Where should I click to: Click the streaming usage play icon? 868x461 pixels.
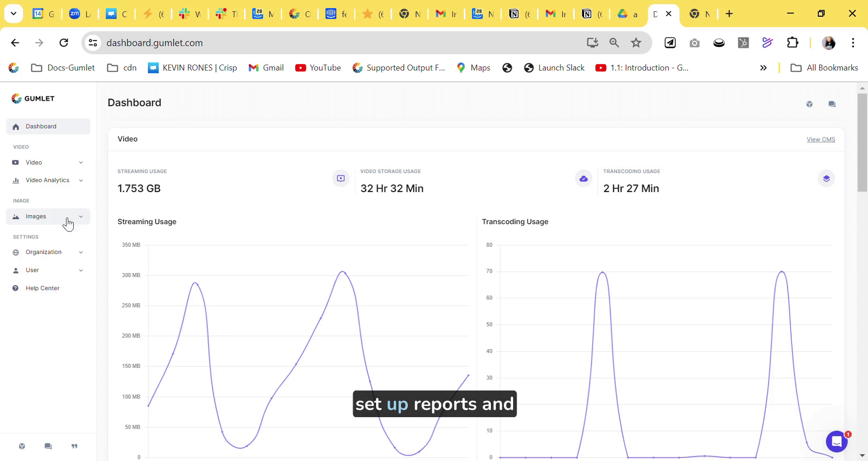tap(341, 179)
